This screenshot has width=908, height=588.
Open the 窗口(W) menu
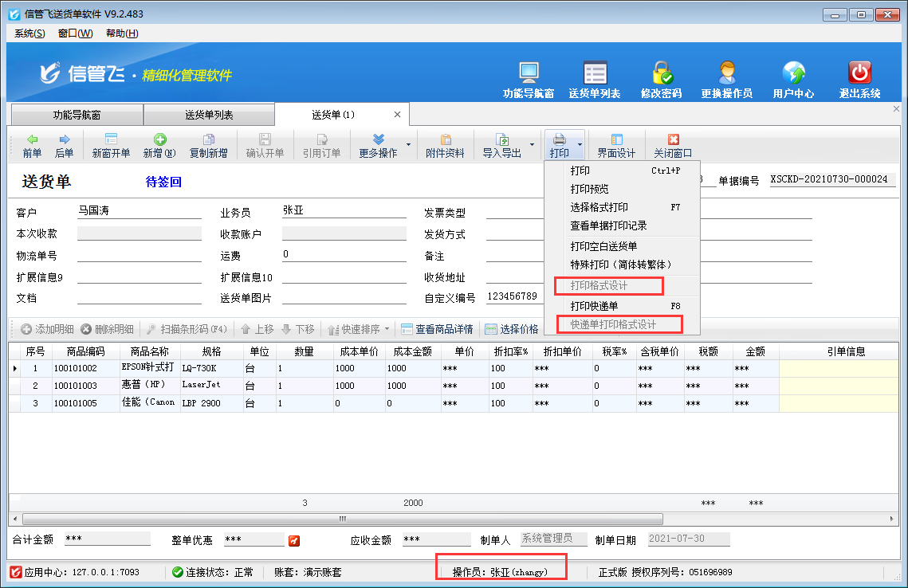[x=75, y=33]
